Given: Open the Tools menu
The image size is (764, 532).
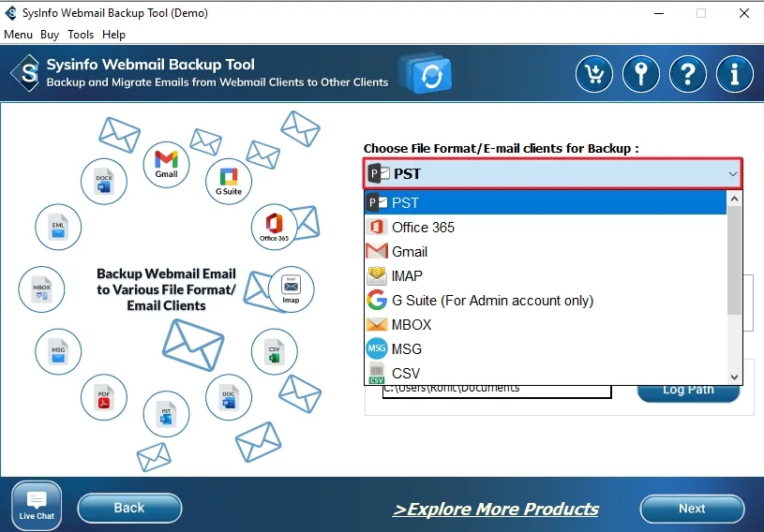Looking at the screenshot, I should [x=81, y=35].
